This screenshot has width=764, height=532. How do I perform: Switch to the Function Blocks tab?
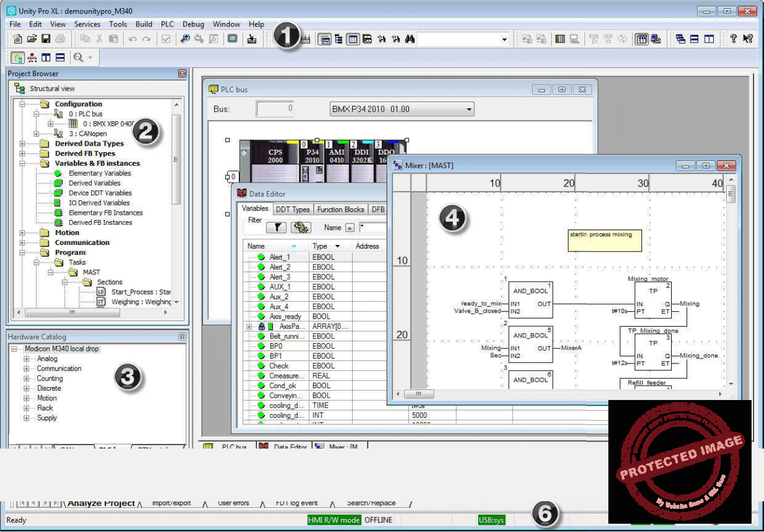(341, 209)
